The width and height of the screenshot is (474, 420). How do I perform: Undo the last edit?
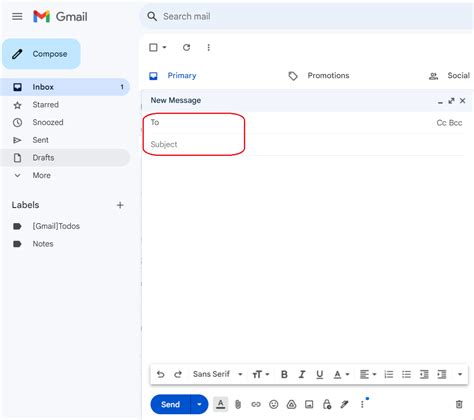[x=160, y=374]
